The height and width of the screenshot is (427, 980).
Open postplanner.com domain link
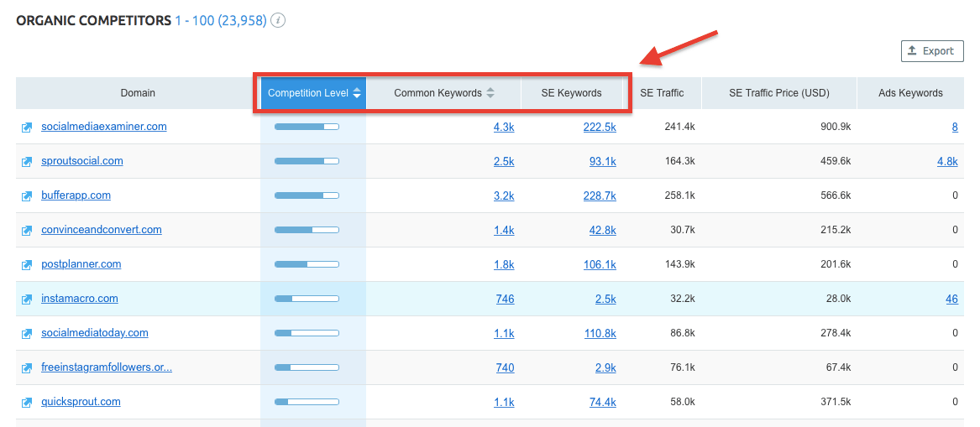tap(81, 264)
